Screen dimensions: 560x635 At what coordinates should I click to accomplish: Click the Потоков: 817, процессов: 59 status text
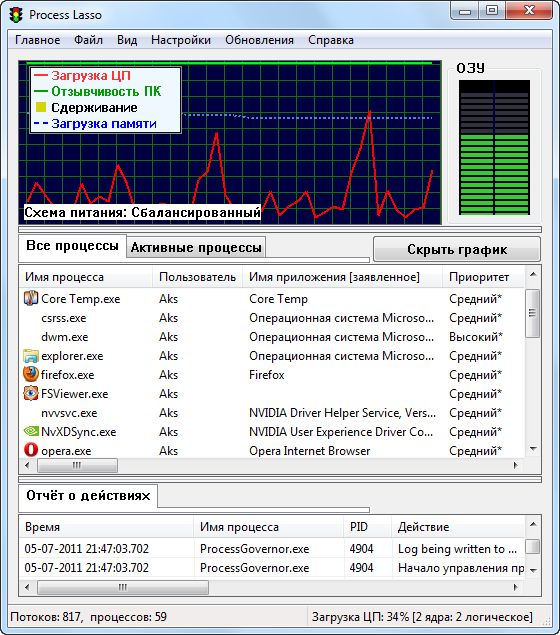(x=88, y=617)
